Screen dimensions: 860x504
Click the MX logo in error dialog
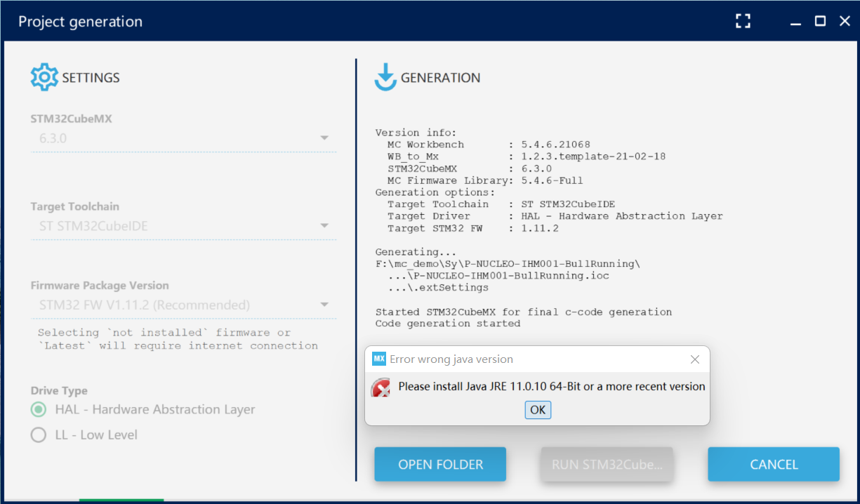coord(379,359)
